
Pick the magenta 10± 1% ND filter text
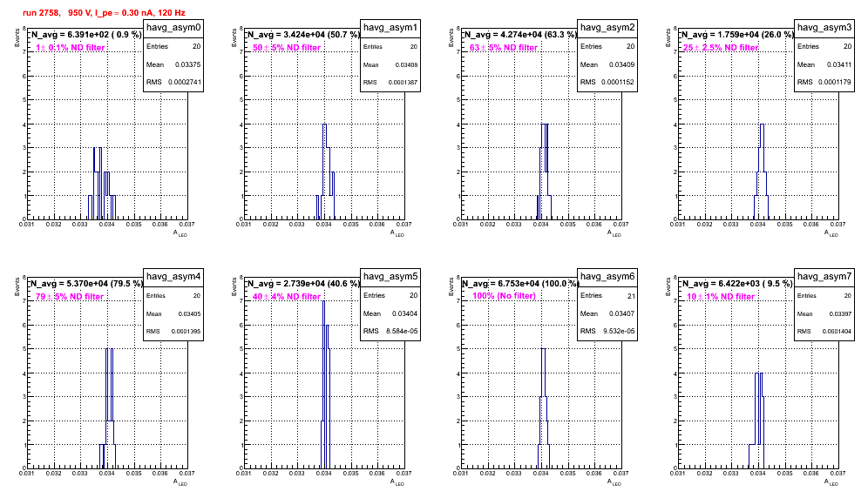click(x=721, y=297)
